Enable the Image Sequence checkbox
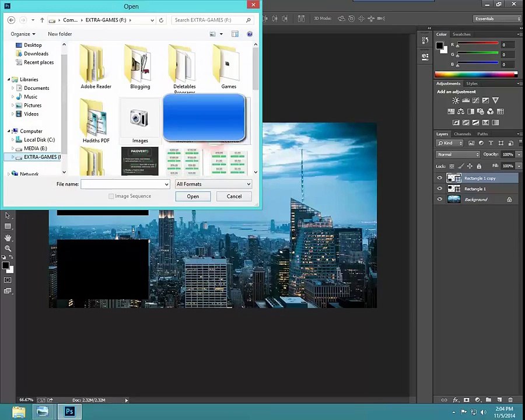This screenshot has width=525, height=420. 111,196
